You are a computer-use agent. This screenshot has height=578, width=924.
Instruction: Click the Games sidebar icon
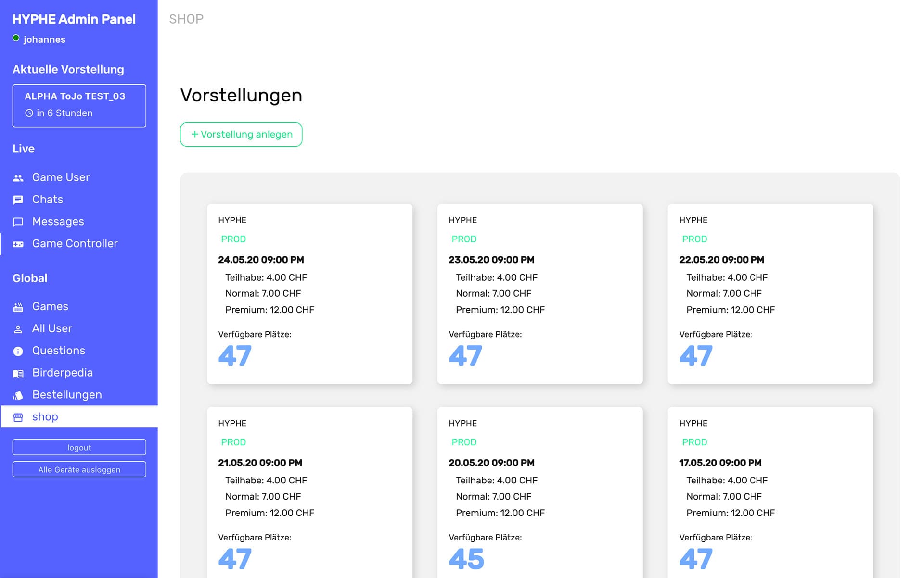point(18,307)
